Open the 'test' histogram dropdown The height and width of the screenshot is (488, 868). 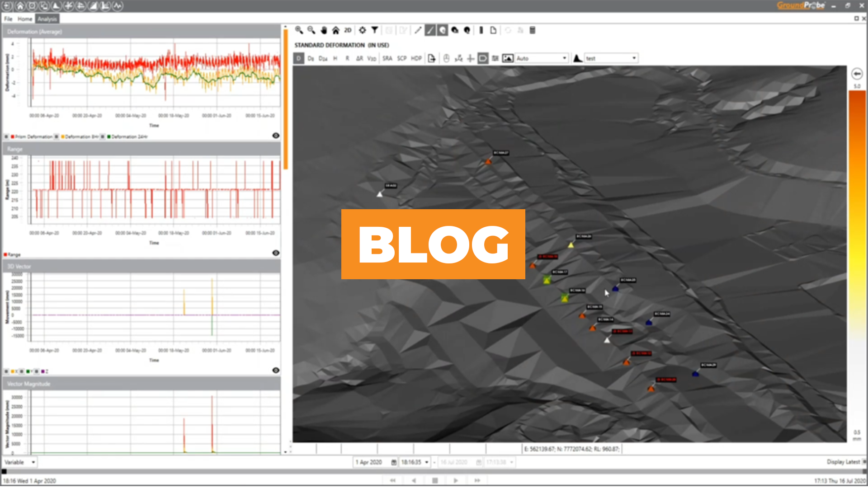click(x=634, y=58)
